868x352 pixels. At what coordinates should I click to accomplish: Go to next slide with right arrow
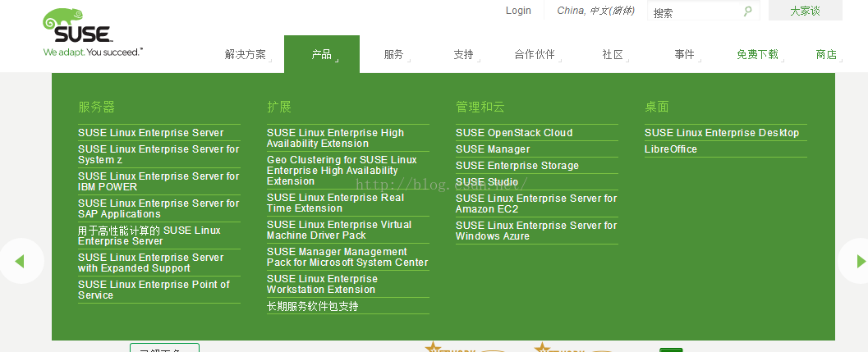point(861,261)
